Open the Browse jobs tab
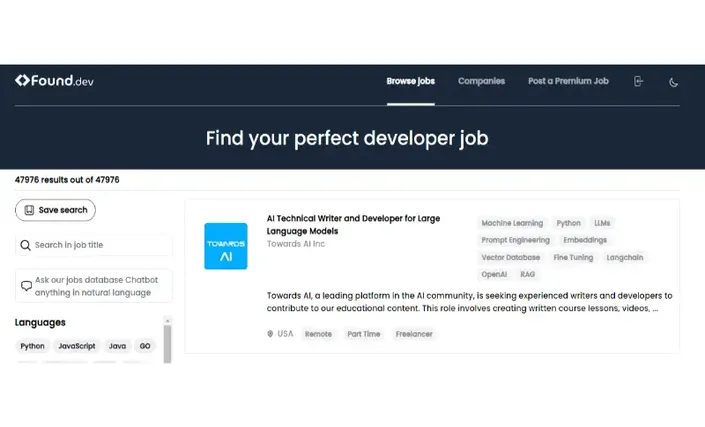 pyautogui.click(x=411, y=81)
